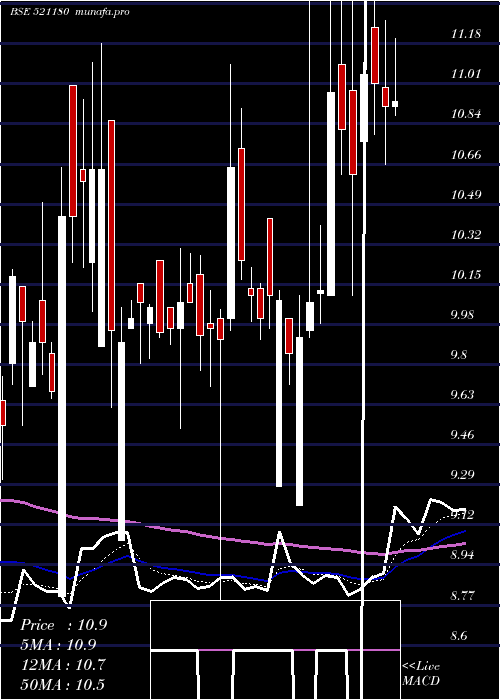Viewport: 500px width, 700px height.
Task: Click the 8.77 price axis label
Action: coord(462,596)
